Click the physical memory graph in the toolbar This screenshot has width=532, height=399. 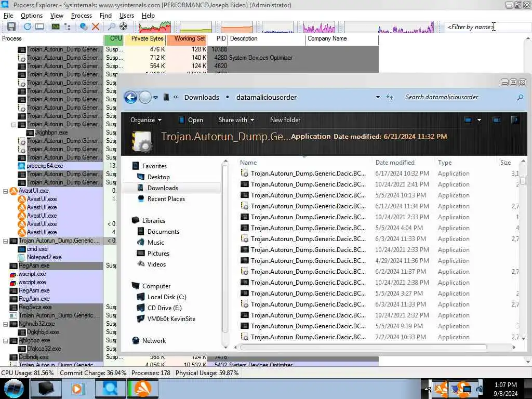click(x=237, y=27)
